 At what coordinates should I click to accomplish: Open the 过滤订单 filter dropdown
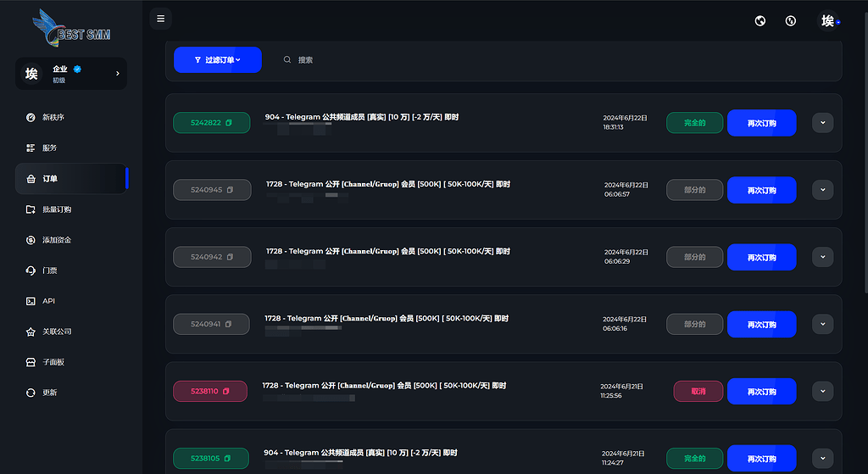[218, 60]
